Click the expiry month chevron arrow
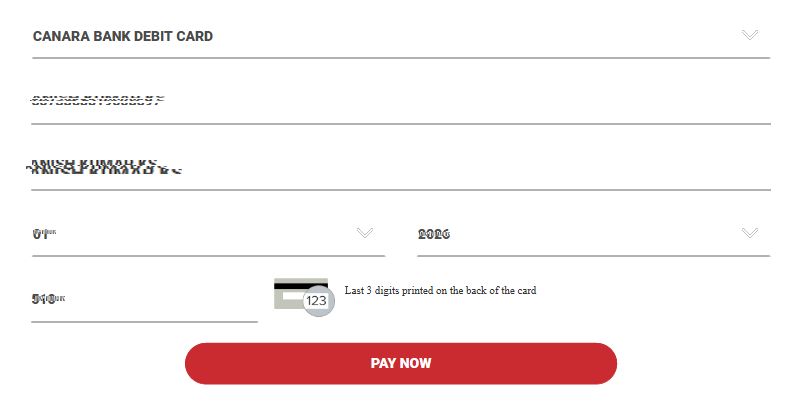This screenshot has width=802, height=403. tap(365, 233)
